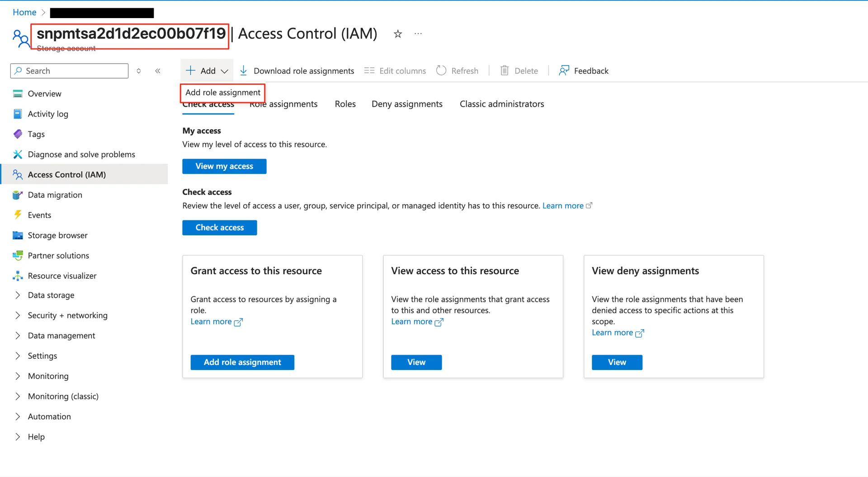This screenshot has height=477, width=868.
Task: Click the Overview icon in sidebar
Action: coord(18,94)
